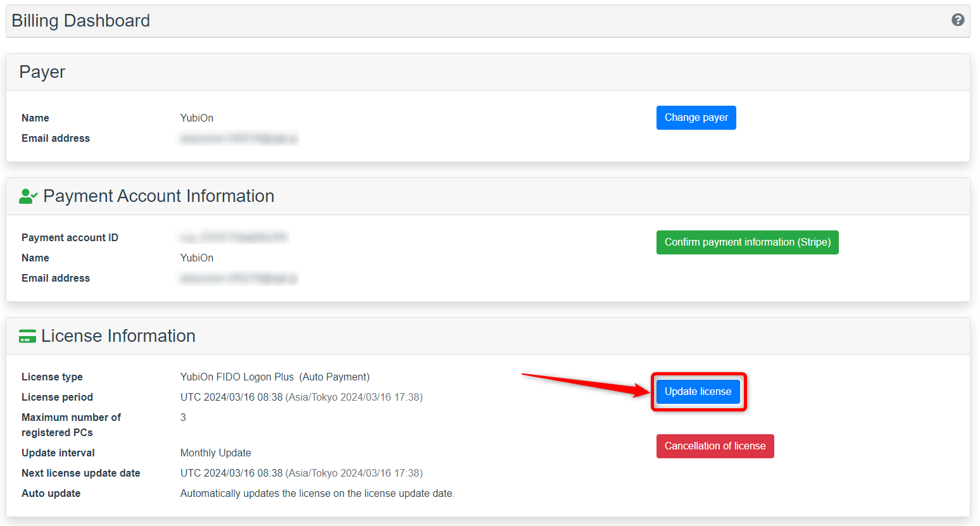
Task: Click the Update license button
Action: coord(698,392)
